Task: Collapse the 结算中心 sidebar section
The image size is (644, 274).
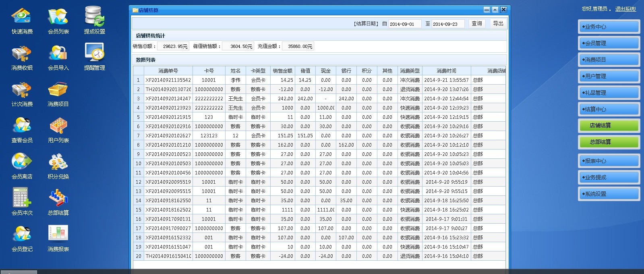Action: [609, 109]
